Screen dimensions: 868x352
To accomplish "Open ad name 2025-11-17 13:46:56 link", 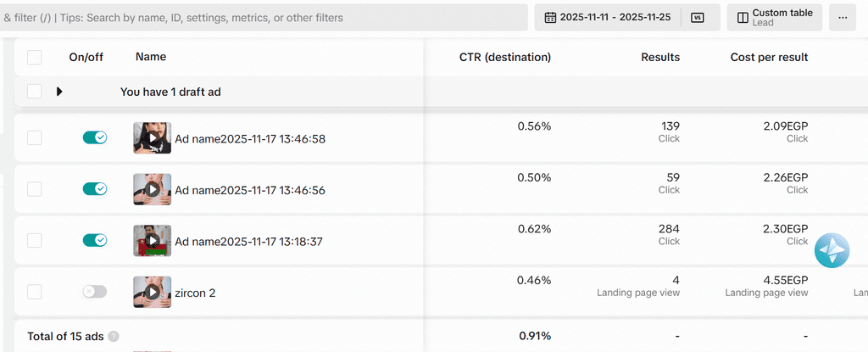I will coord(250,190).
